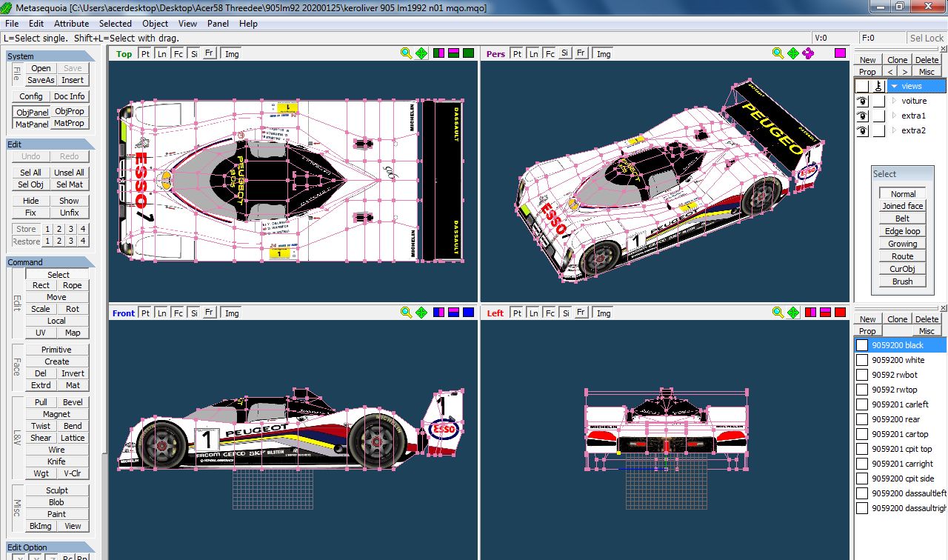Hide the voiture object via eye icon

coord(862,101)
